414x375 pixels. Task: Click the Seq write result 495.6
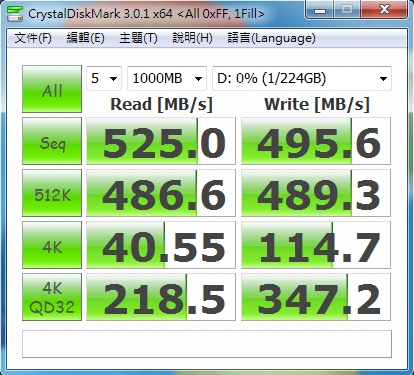tap(316, 141)
